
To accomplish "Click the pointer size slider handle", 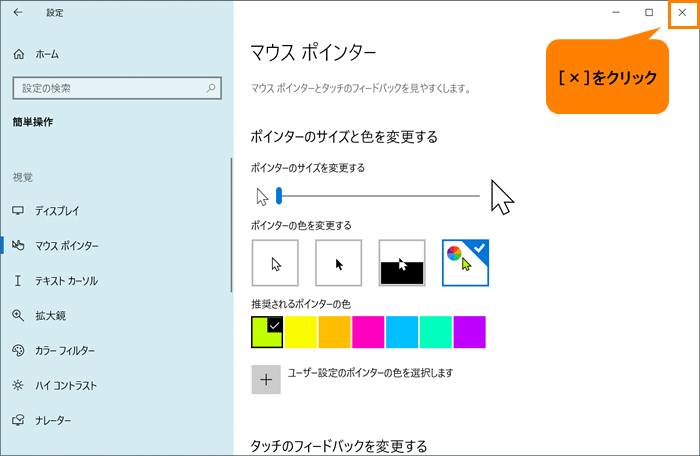I will click(x=279, y=196).
